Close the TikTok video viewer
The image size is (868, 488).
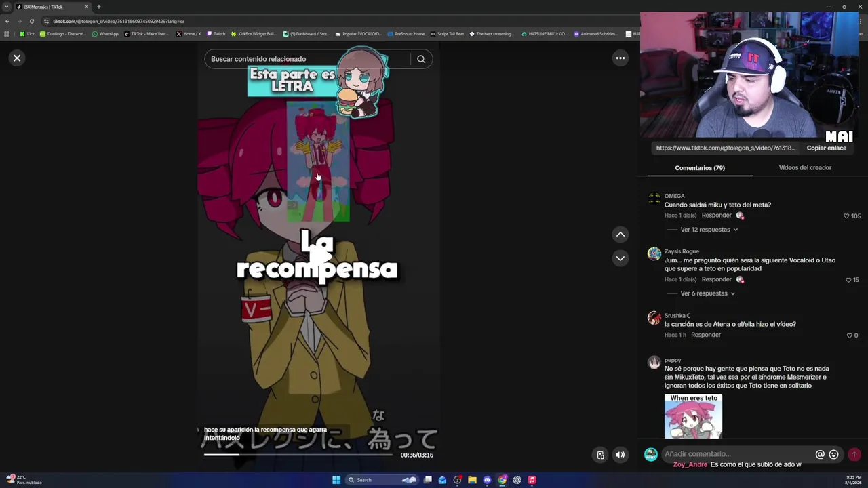click(17, 58)
